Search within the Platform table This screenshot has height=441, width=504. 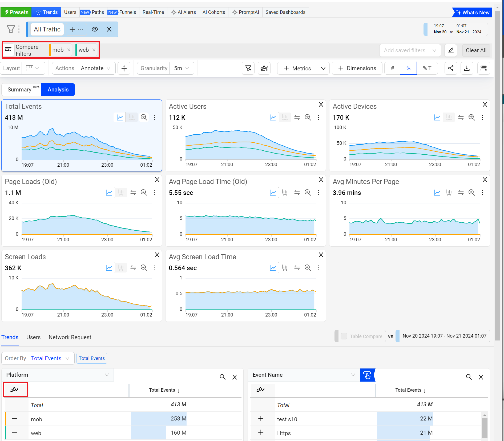click(222, 377)
